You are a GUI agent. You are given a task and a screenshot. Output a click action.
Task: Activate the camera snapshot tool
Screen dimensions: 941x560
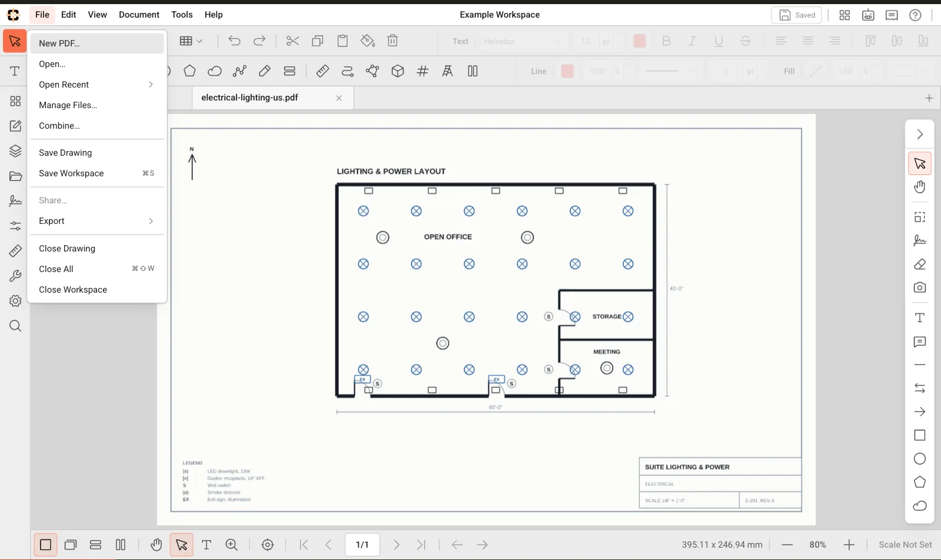[920, 288]
